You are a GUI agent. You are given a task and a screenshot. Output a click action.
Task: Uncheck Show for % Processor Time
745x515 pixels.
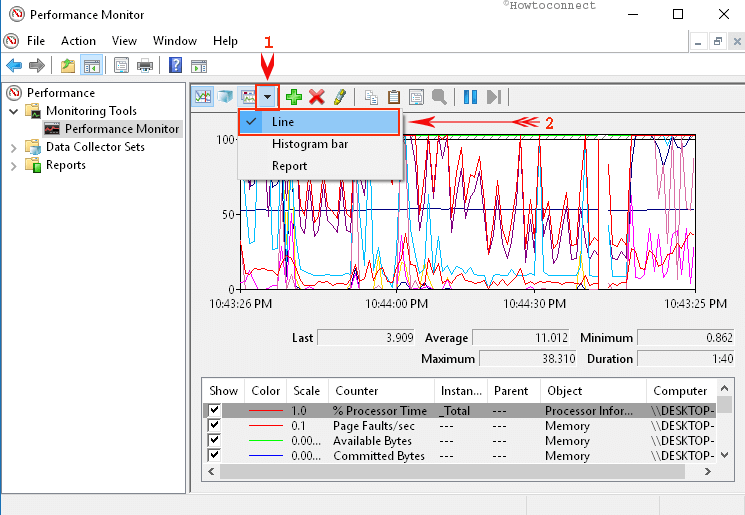214,410
